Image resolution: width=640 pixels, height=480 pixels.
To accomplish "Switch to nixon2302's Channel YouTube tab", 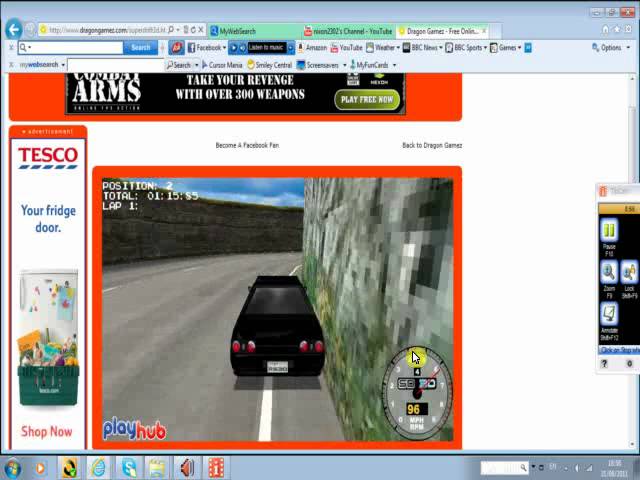I will pos(348,31).
